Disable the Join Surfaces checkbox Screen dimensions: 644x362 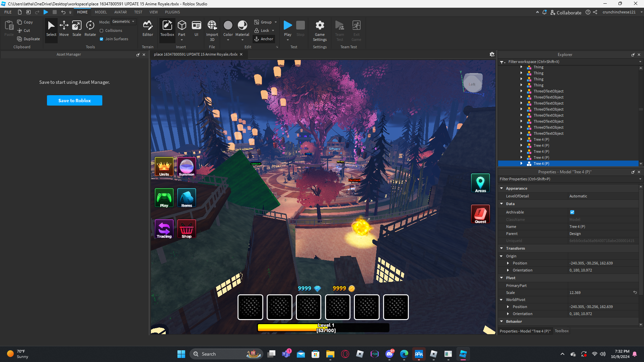point(102,39)
